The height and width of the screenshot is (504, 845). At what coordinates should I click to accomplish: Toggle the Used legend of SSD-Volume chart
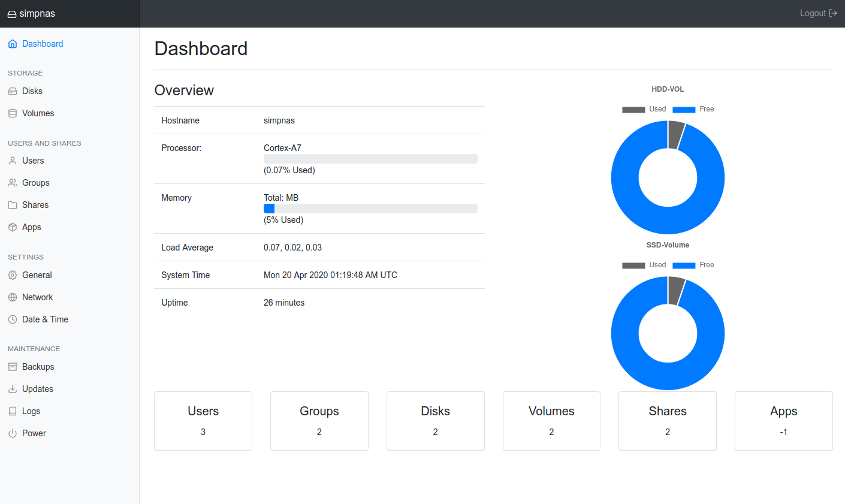click(x=644, y=265)
